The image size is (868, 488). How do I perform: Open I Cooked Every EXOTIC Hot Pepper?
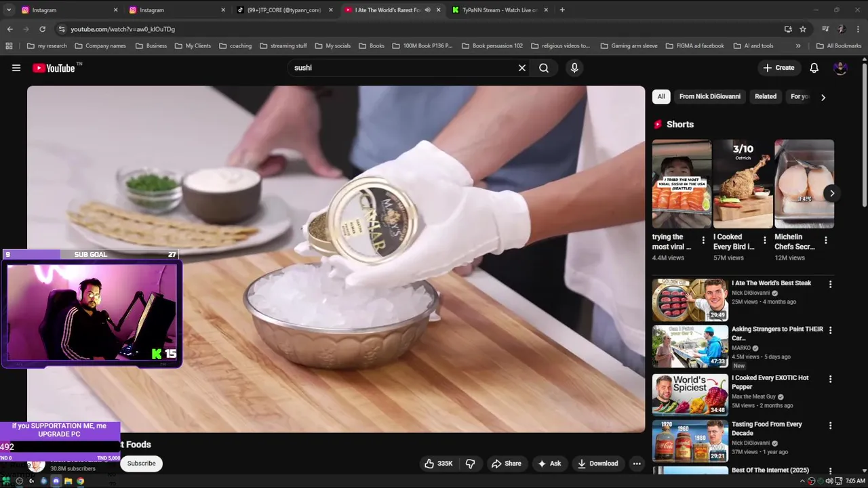(770, 382)
